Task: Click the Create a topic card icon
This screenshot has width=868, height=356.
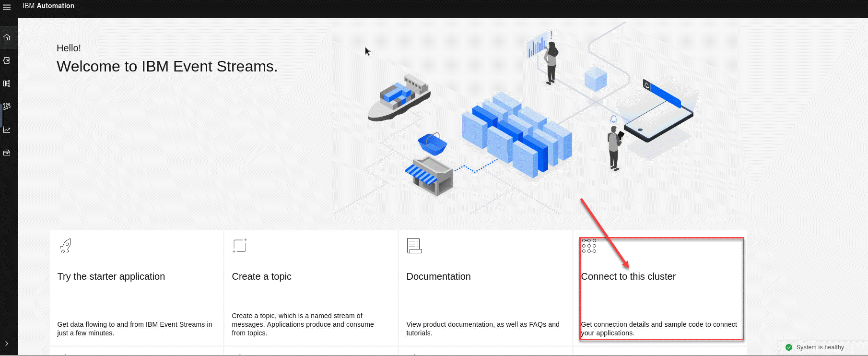Action: pos(239,246)
